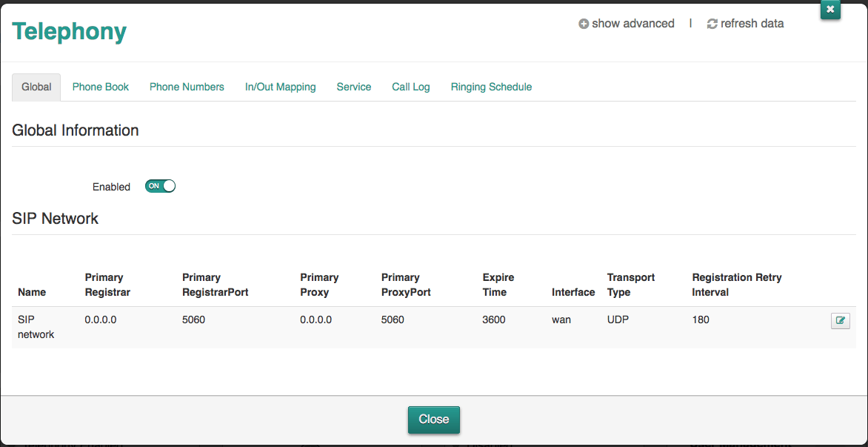
Task: Click the retry interval value 180
Action: pyautogui.click(x=701, y=320)
